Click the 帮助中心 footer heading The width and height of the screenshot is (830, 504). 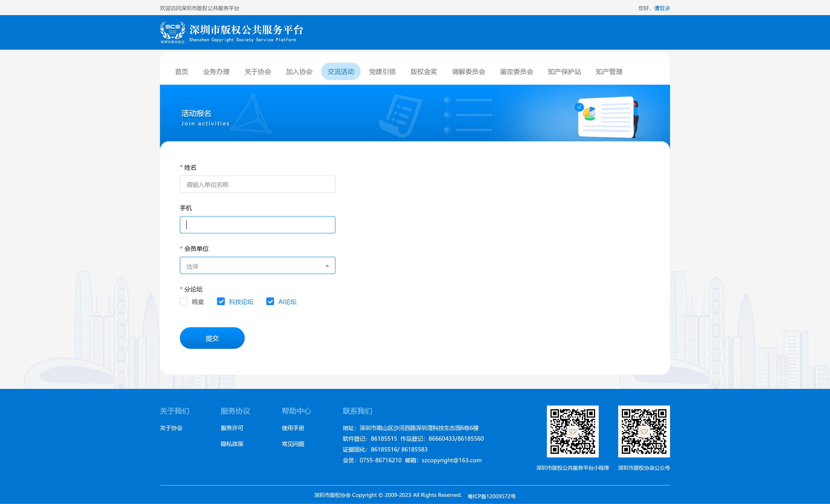(x=296, y=411)
